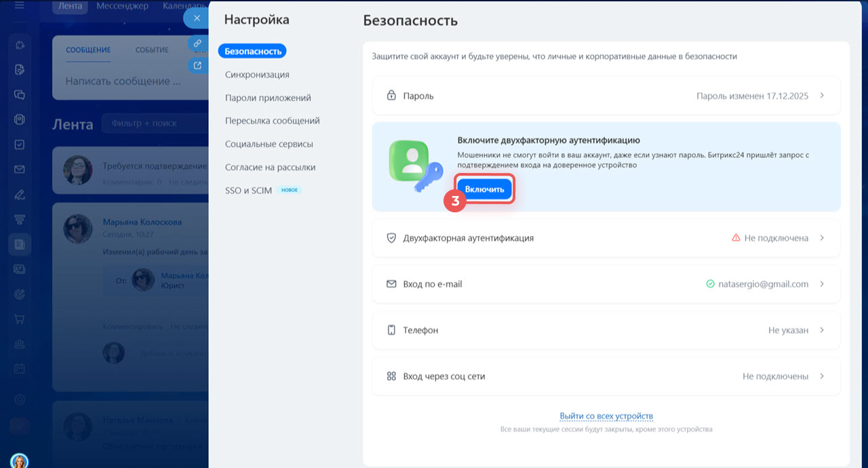Click the settings gear icon in sidebar
868x468 pixels.
point(19,399)
